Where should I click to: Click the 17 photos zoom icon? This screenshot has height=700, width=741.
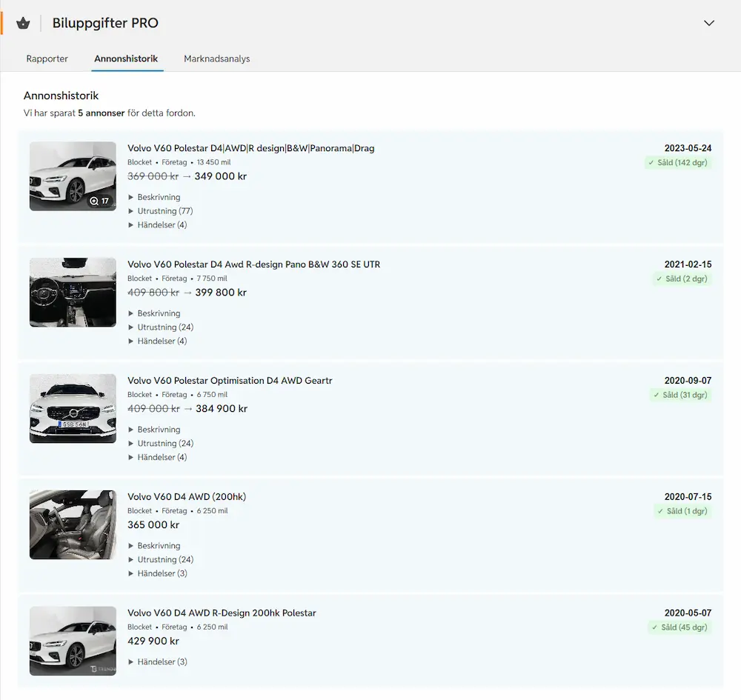point(100,201)
